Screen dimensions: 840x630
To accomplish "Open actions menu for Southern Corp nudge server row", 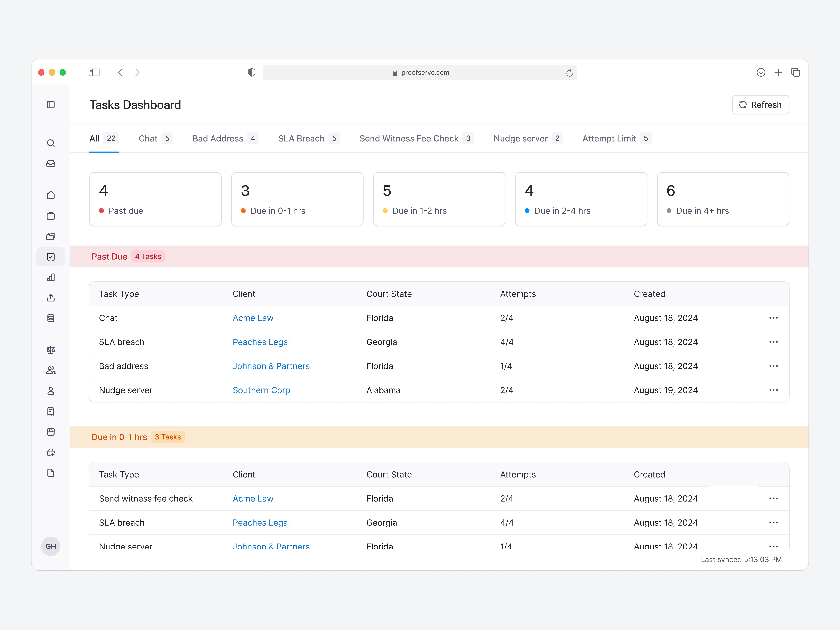I will [774, 390].
